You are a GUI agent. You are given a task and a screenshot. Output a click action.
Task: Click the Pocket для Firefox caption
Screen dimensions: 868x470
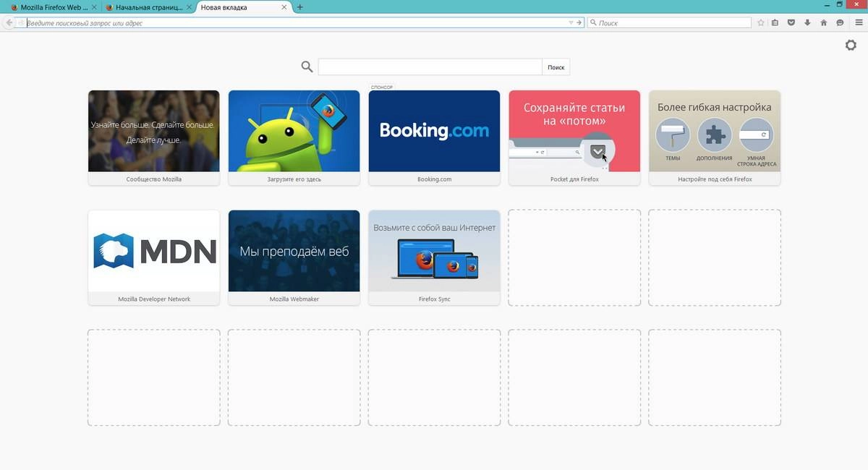click(x=574, y=179)
